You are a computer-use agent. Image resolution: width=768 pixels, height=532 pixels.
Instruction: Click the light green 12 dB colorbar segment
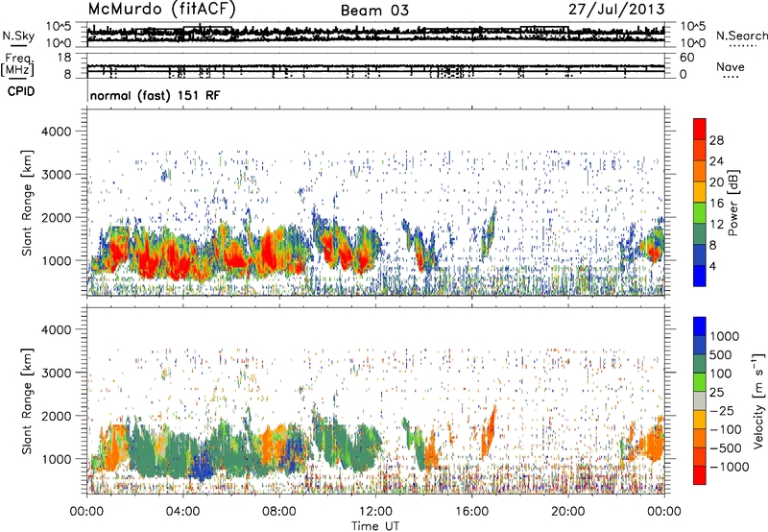tap(700, 212)
